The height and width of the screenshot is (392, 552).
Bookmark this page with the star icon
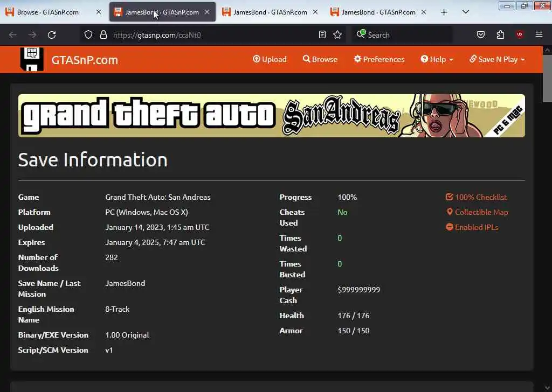coord(337,34)
